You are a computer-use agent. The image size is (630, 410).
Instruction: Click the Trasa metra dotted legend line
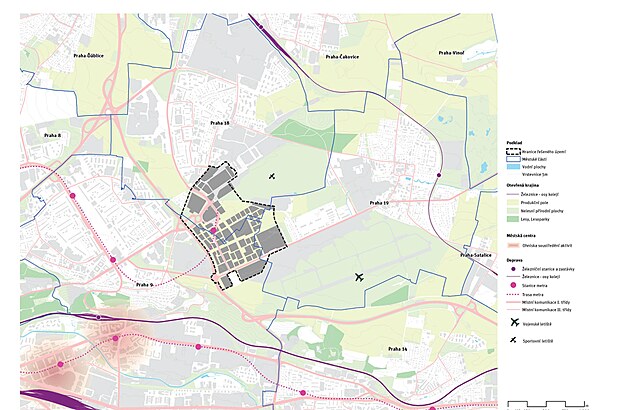coord(513,295)
